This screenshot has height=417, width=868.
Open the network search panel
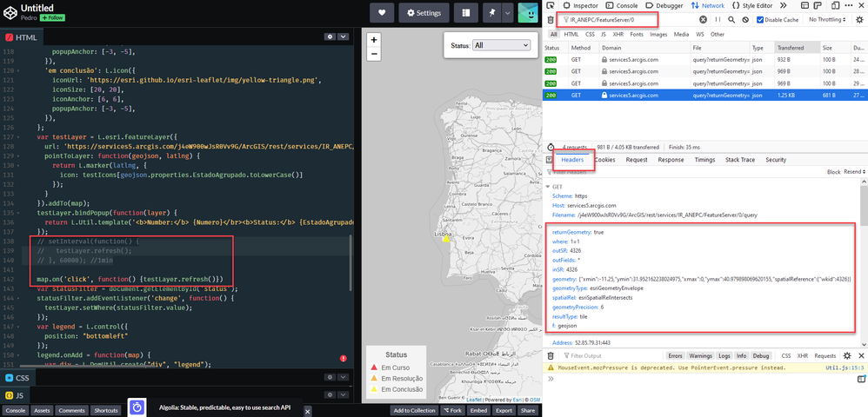(x=731, y=20)
